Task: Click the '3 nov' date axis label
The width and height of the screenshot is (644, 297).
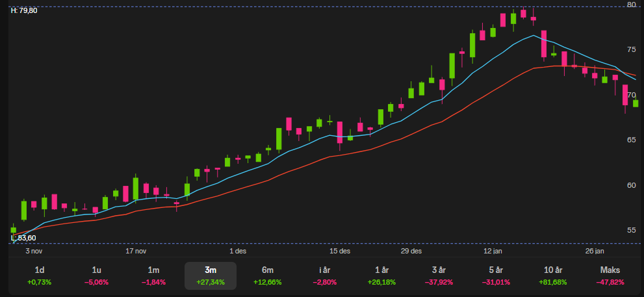Action: (34, 251)
